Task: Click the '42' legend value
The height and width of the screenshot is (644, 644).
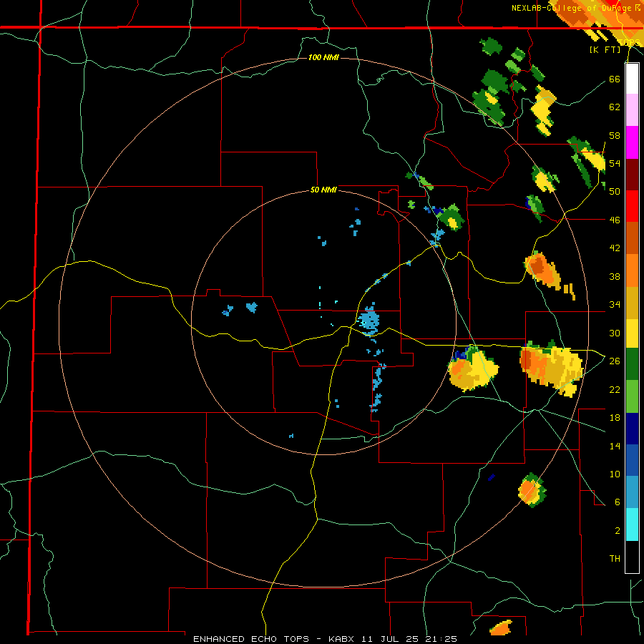Action: pos(615,248)
